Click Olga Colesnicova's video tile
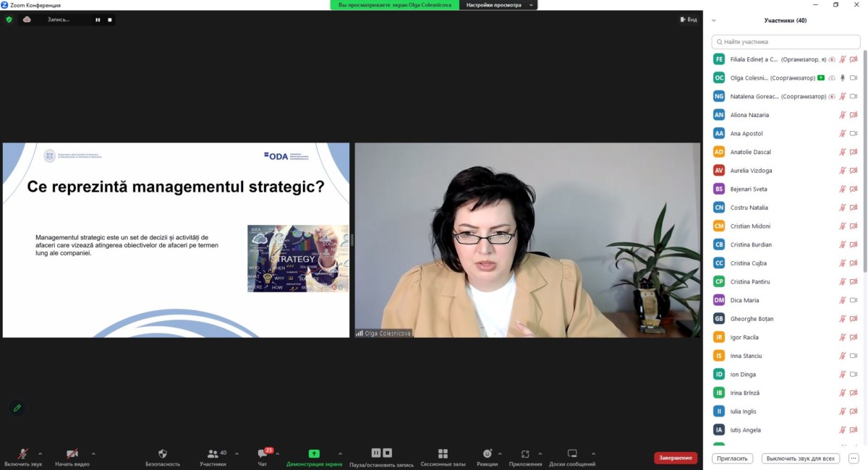Viewport: 868px width, 470px height. 527,240
